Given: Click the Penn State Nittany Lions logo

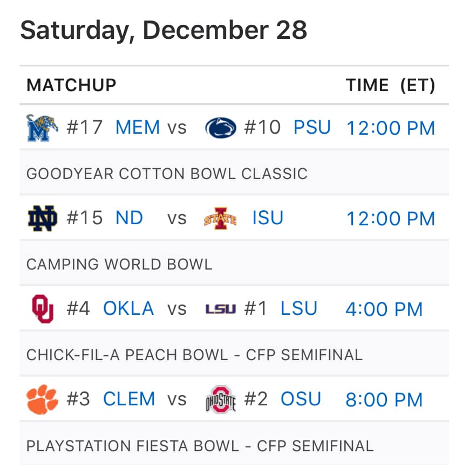Looking at the screenshot, I should pyautogui.click(x=221, y=128).
